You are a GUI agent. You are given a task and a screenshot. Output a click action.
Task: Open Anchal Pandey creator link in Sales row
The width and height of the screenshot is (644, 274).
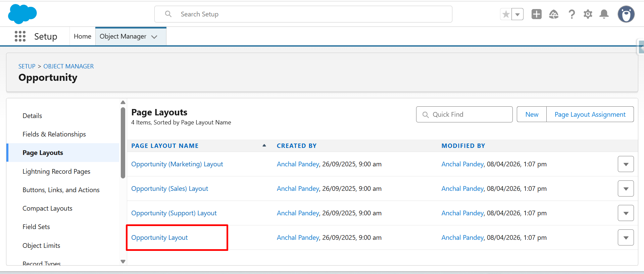point(298,188)
